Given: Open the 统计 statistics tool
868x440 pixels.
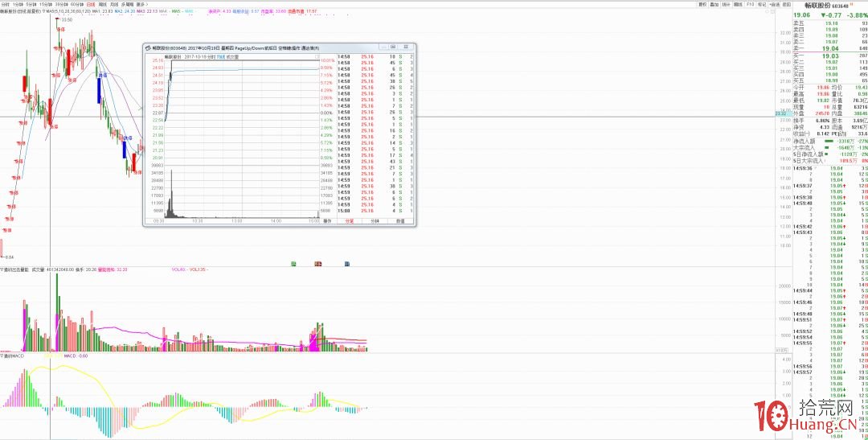Looking at the screenshot, I should [x=727, y=4].
